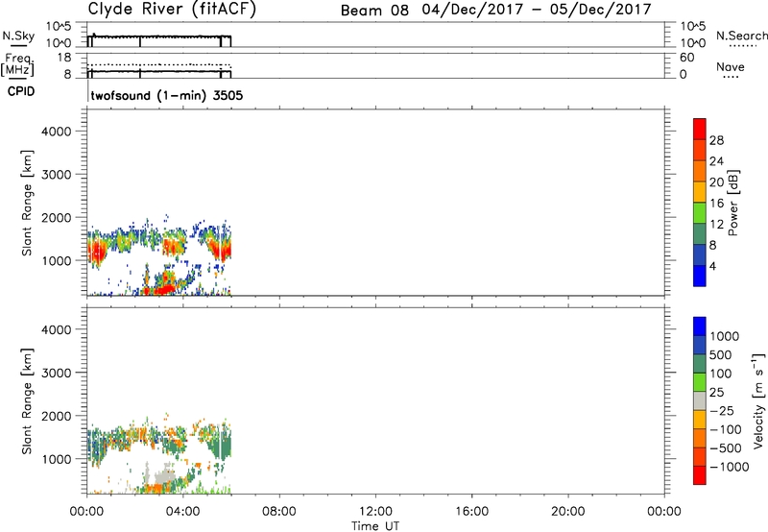Click the '4000' tick on velocity panel axis
This screenshot has height=532, width=768.
pyautogui.click(x=57, y=329)
